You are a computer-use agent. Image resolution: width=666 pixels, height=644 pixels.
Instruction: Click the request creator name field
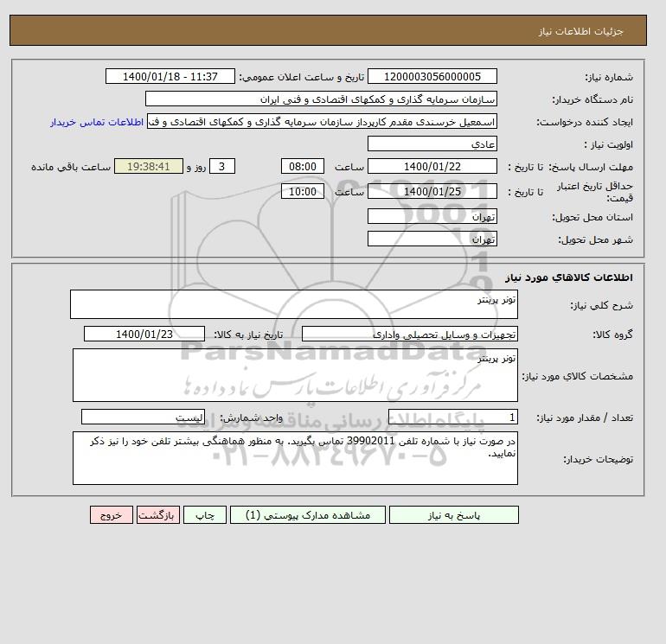point(322,121)
